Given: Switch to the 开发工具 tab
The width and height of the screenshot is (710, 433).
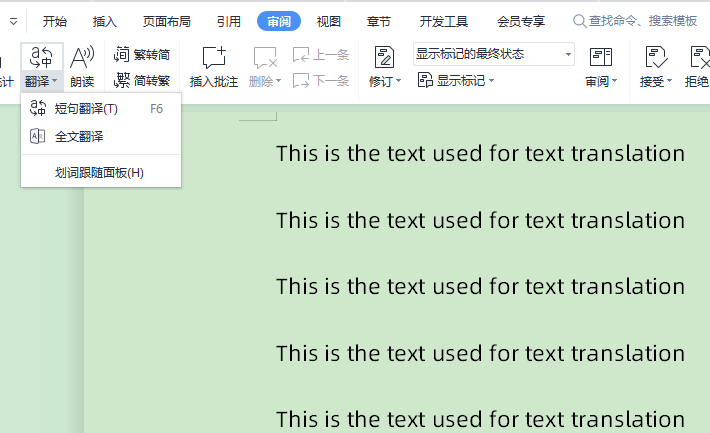Looking at the screenshot, I should tap(444, 21).
